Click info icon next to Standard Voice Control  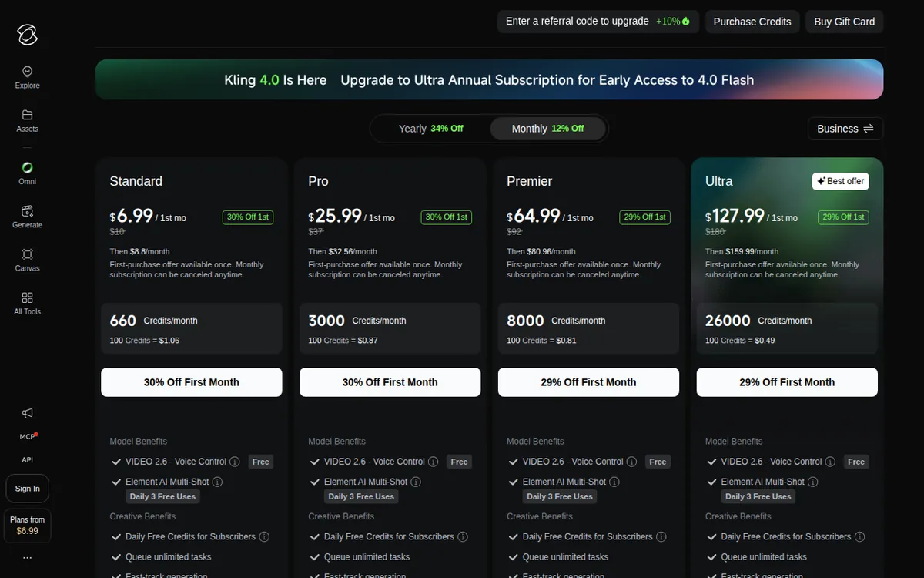[x=234, y=462]
